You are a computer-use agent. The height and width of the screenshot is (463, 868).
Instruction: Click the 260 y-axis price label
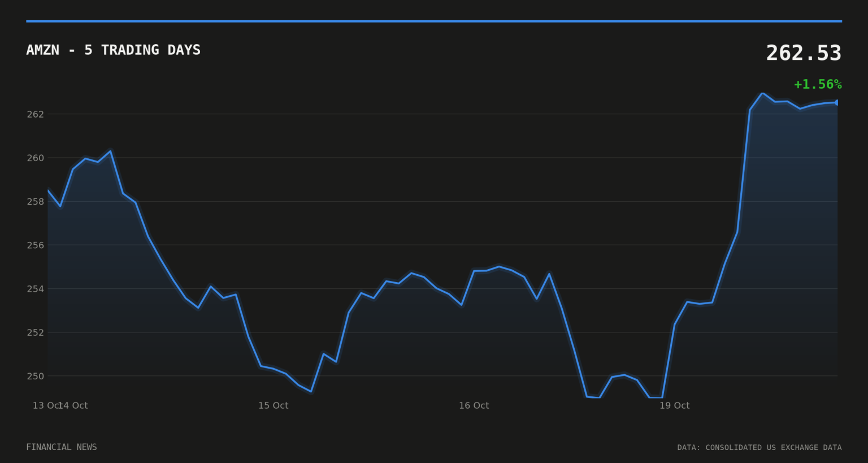tap(35, 158)
